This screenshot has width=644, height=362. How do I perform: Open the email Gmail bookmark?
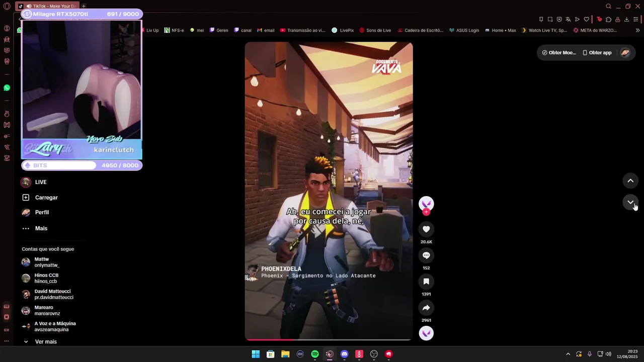click(266, 30)
